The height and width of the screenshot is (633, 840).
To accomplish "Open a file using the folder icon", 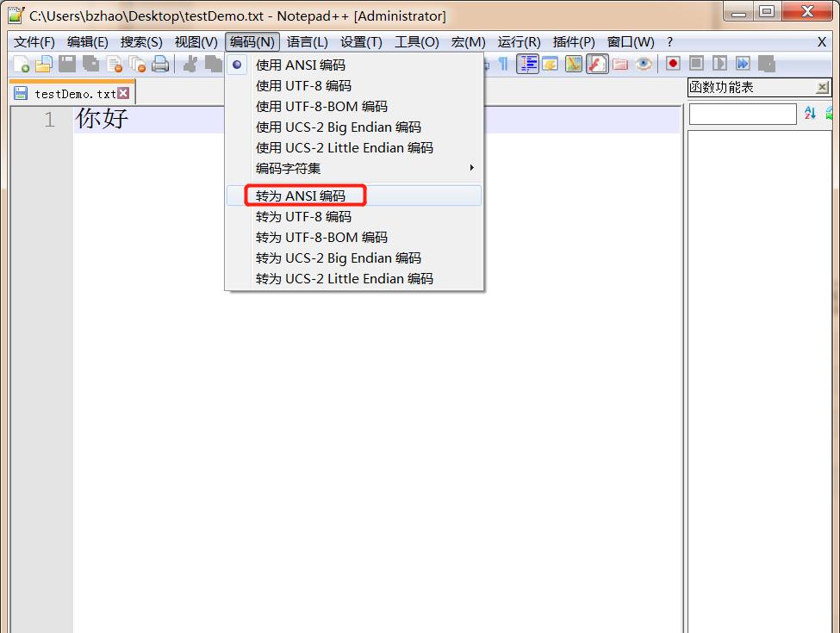I will (44, 65).
